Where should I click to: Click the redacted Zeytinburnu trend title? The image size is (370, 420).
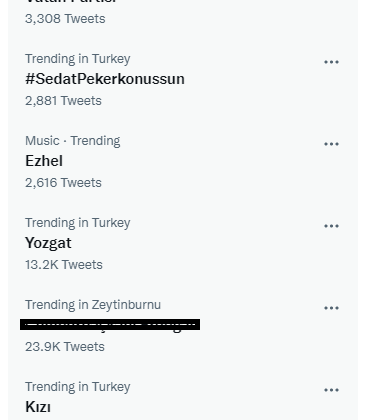coord(110,325)
